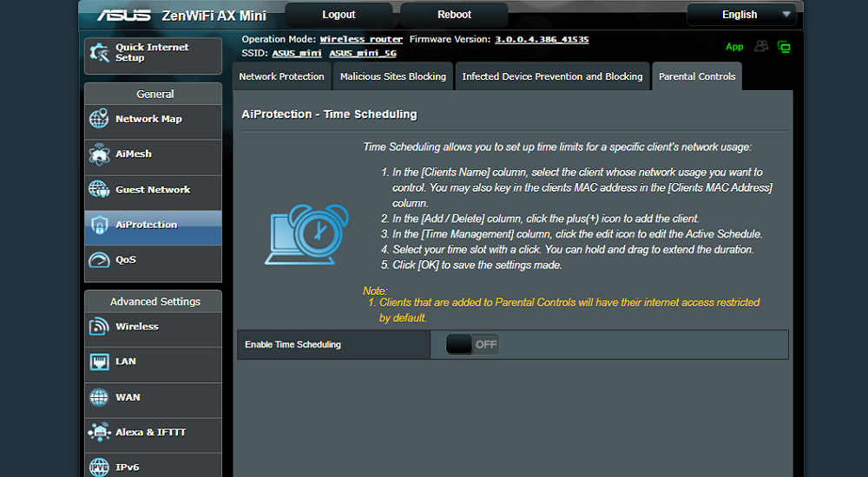Click the Guest Network globe icon
Viewport: 868px width, 477px height.
[x=99, y=189]
